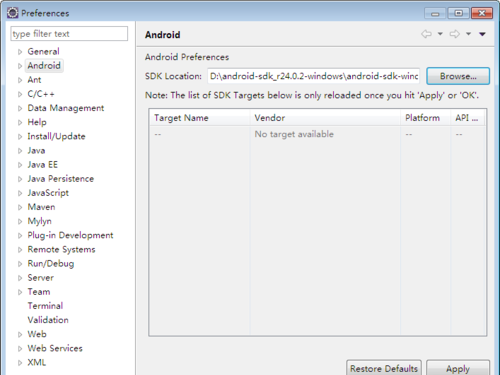The image size is (500, 375).
Task: Open Web Services preferences
Action: tap(55, 348)
